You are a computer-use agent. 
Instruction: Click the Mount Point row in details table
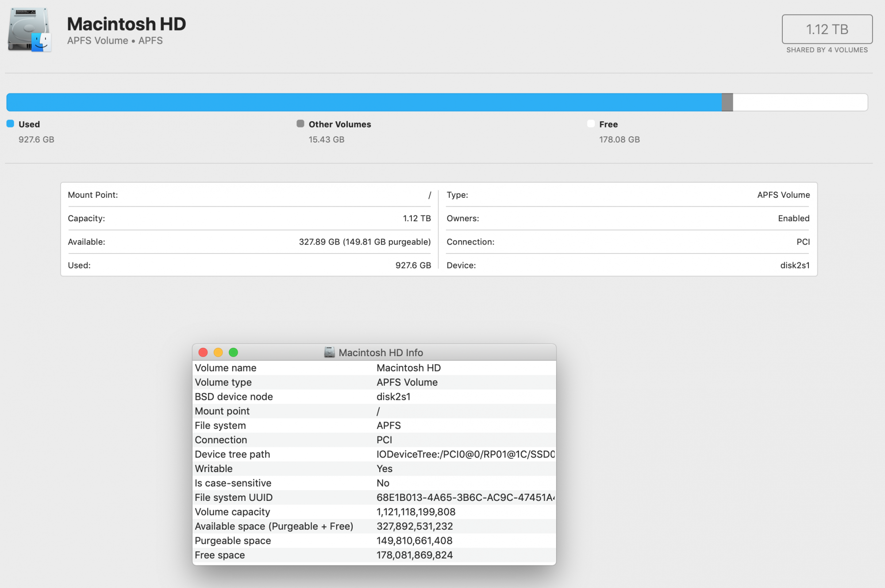pos(249,195)
